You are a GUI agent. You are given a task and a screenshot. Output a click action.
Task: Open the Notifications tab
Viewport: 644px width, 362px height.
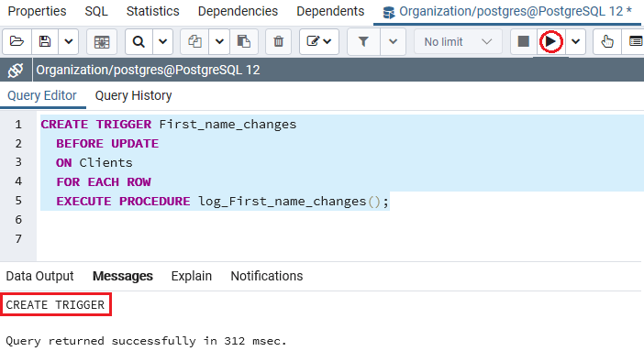[x=267, y=276]
